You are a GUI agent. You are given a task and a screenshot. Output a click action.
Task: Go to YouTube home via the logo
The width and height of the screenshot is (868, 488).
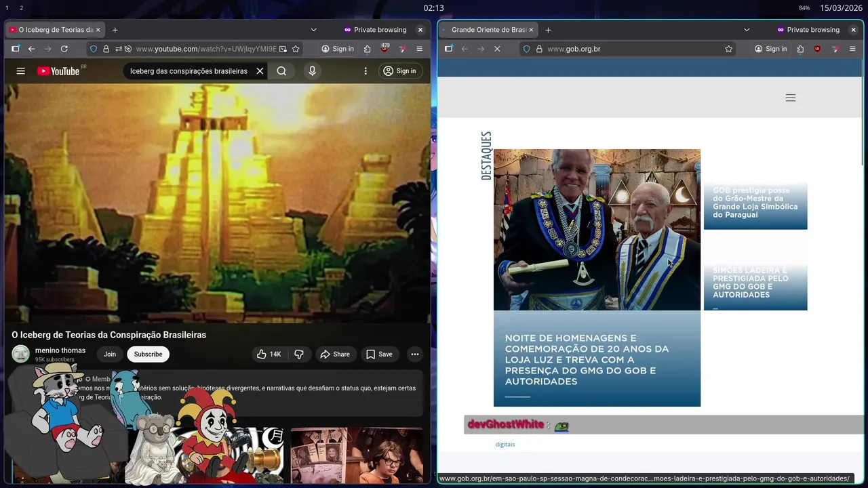click(58, 71)
